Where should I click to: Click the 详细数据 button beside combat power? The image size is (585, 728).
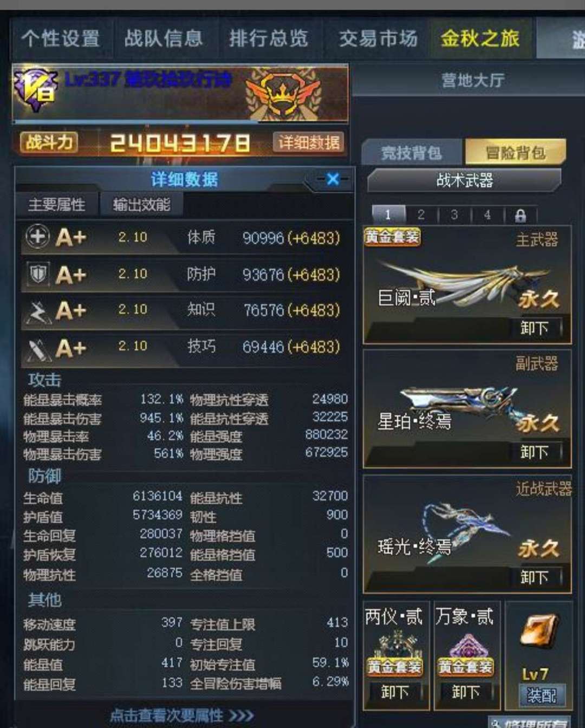309,142
